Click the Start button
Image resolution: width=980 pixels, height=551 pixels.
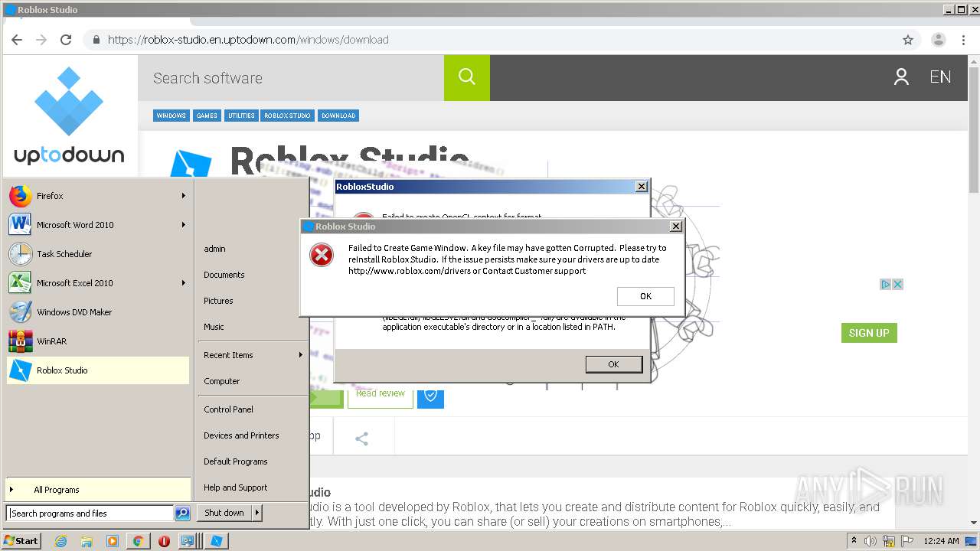[x=21, y=541]
